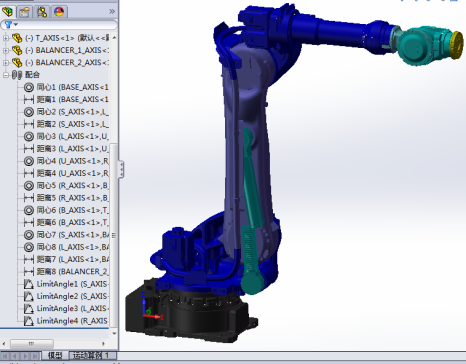Click the coordinate origin triad on base
Image resolution: width=466 pixels, height=364 pixels.
[151, 308]
